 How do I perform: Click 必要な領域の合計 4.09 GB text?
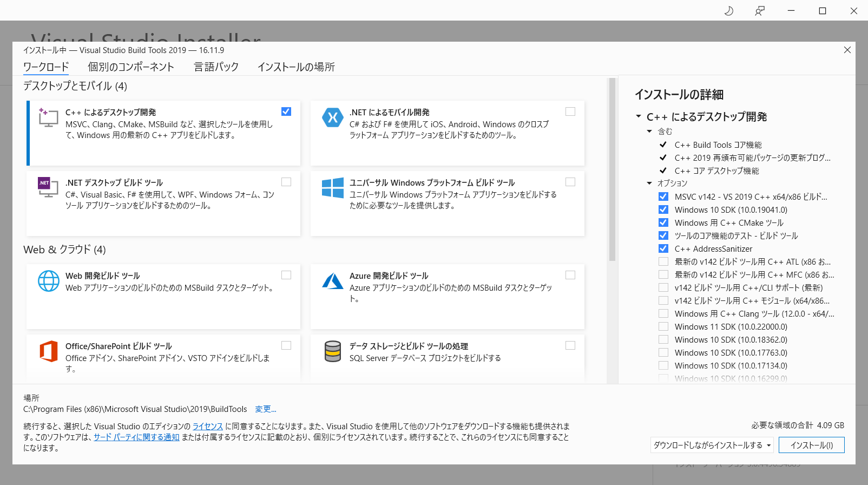(798, 425)
